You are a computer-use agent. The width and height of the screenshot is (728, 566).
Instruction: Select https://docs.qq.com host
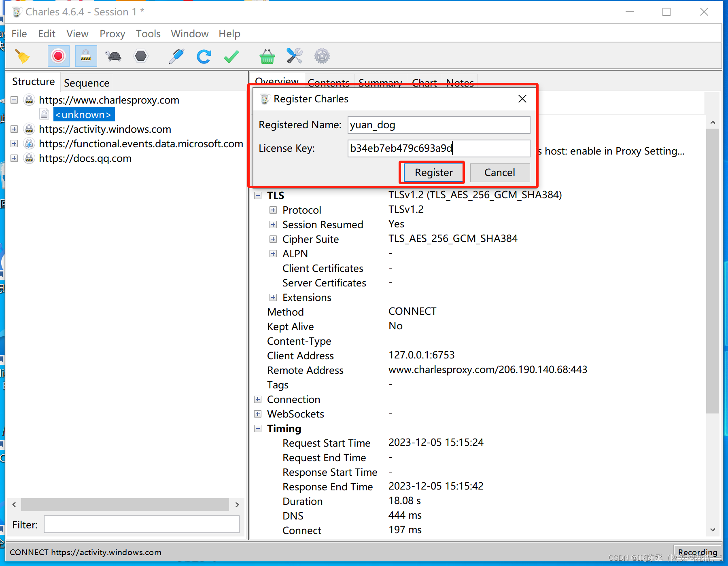click(85, 158)
